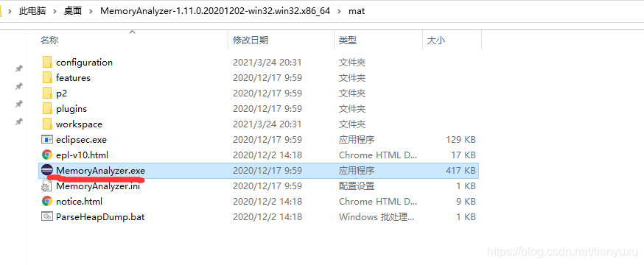Click the date 2021/3/24 20:31 of configuration
The height and width of the screenshot is (265, 644).
(x=267, y=63)
